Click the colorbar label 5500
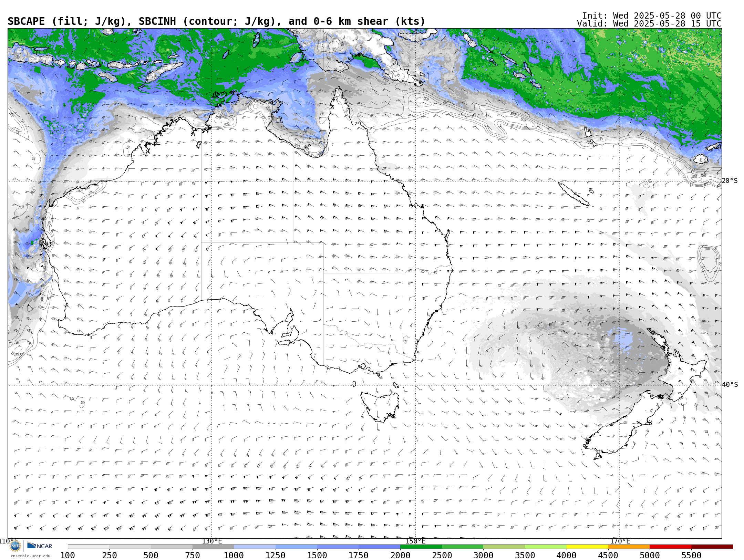The width and height of the screenshot is (744, 560). pos(691,555)
